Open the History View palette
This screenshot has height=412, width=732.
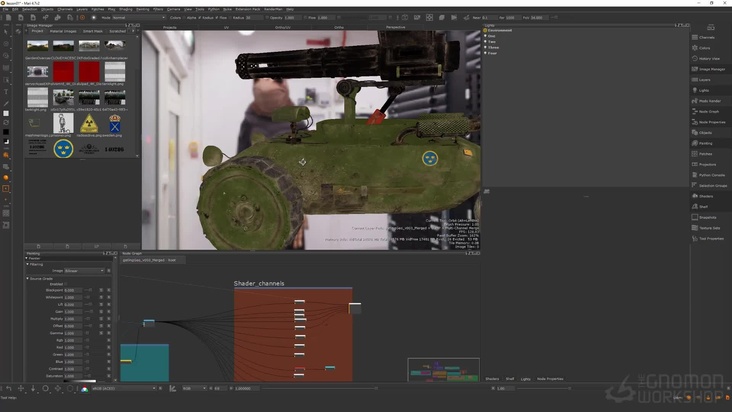[x=709, y=58]
